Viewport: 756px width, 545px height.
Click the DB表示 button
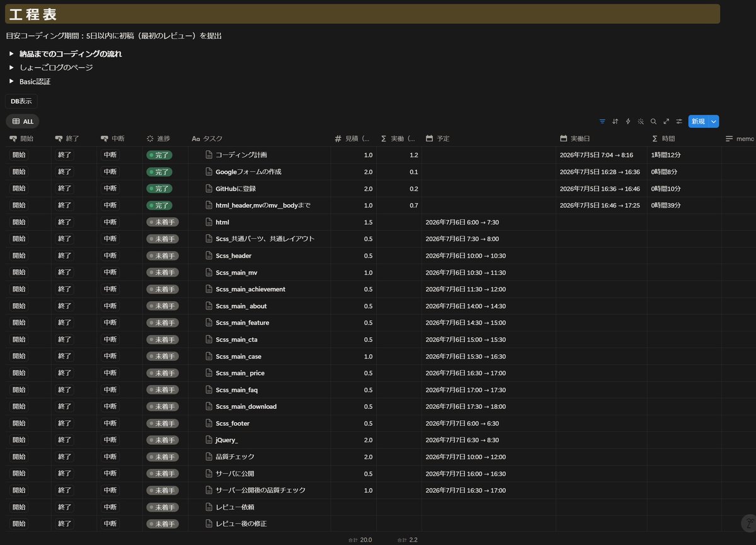[x=21, y=101]
